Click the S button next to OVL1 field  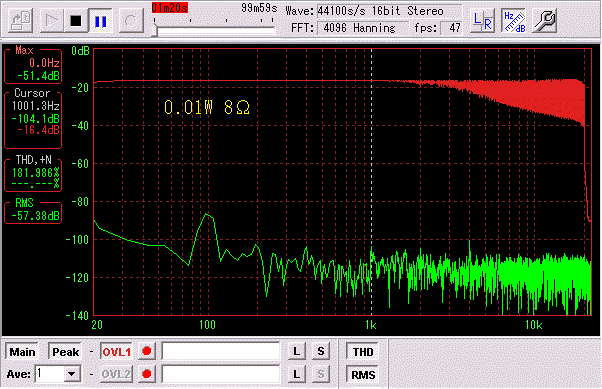coord(321,351)
